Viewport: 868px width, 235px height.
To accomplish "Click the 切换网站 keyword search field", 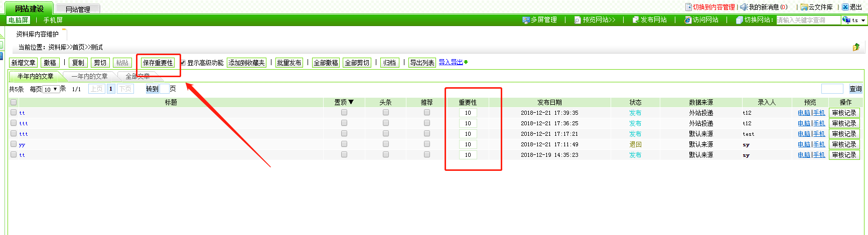I will point(808,20).
